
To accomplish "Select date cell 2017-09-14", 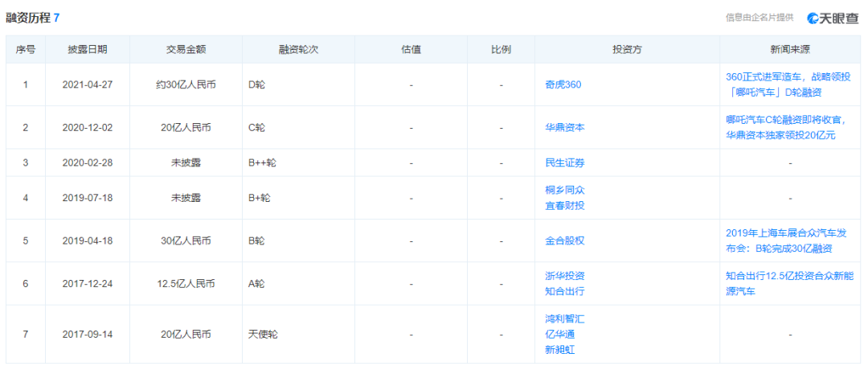I will click(x=88, y=335).
